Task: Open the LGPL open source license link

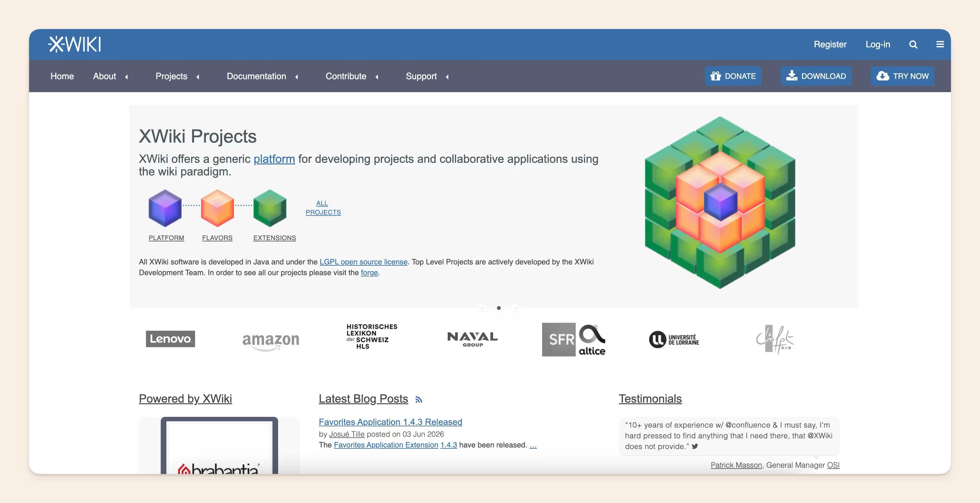Action: pos(363,262)
